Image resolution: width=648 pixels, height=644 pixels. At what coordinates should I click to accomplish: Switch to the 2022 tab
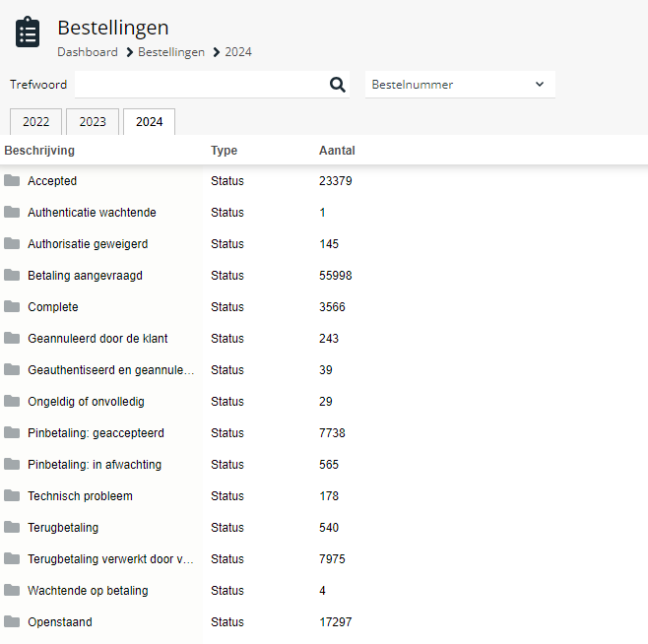click(36, 122)
